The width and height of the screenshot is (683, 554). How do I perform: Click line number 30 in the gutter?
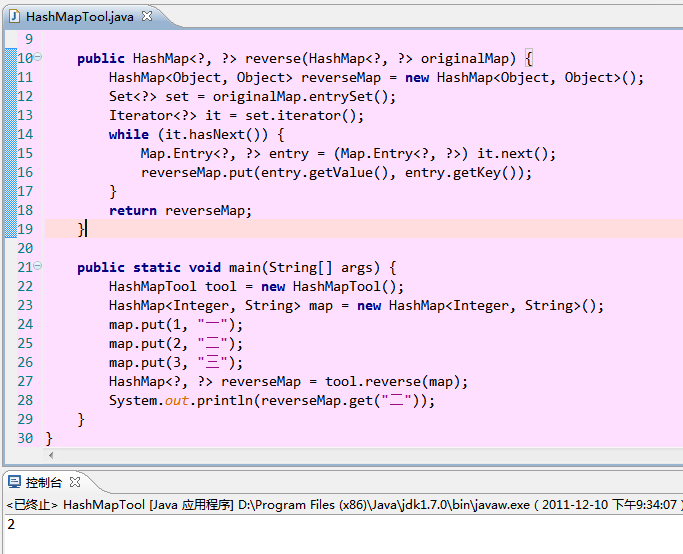point(25,438)
